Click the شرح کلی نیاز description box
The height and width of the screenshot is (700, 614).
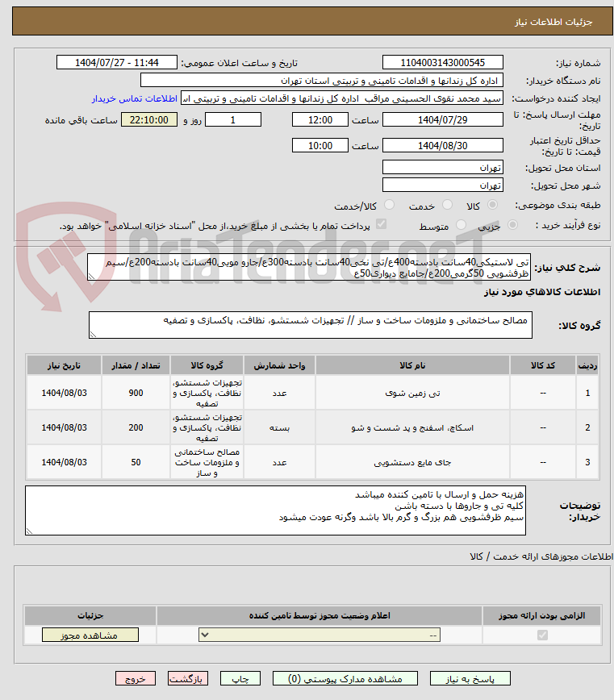click(309, 268)
